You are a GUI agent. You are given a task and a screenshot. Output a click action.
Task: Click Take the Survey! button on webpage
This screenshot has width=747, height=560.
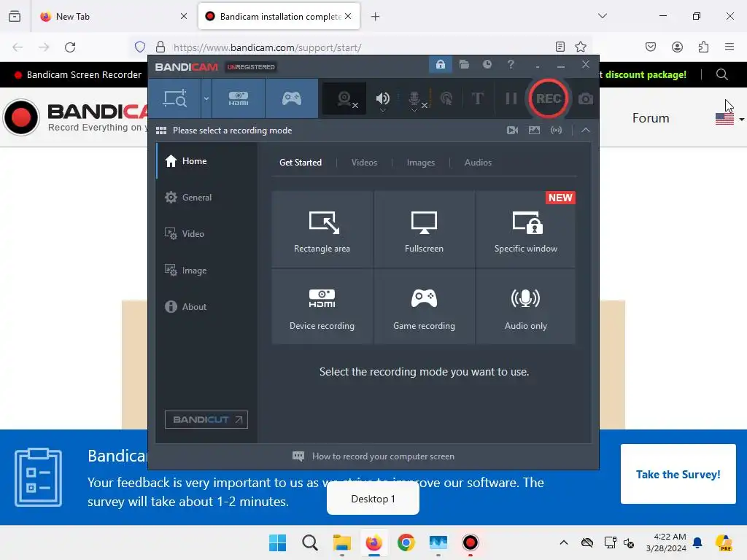tap(678, 474)
